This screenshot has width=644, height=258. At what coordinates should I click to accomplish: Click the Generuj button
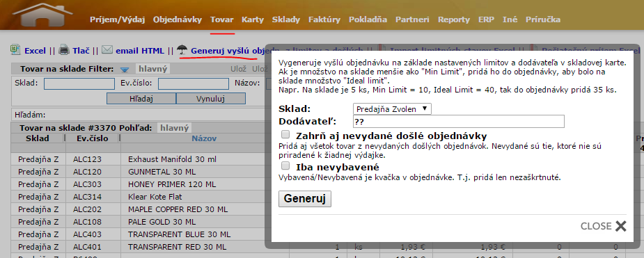click(x=305, y=198)
